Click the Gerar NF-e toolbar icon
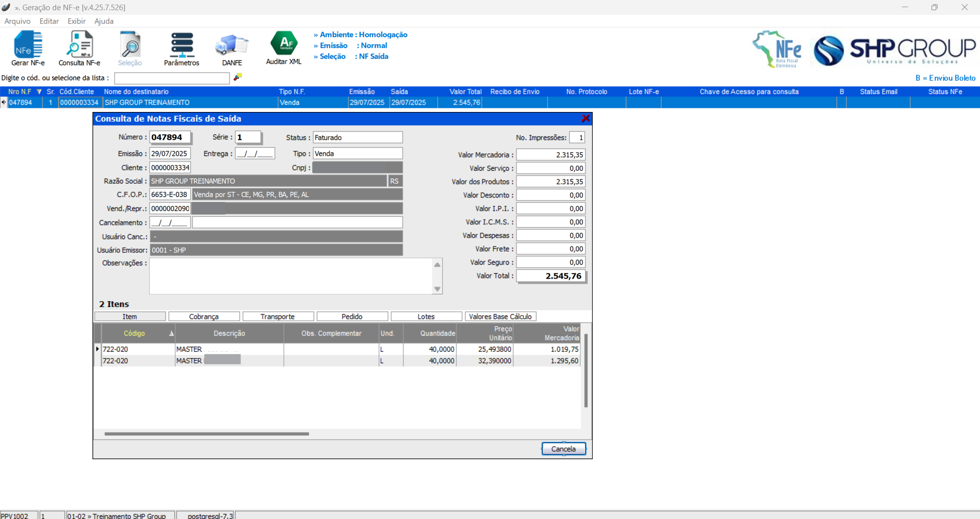 tap(28, 48)
